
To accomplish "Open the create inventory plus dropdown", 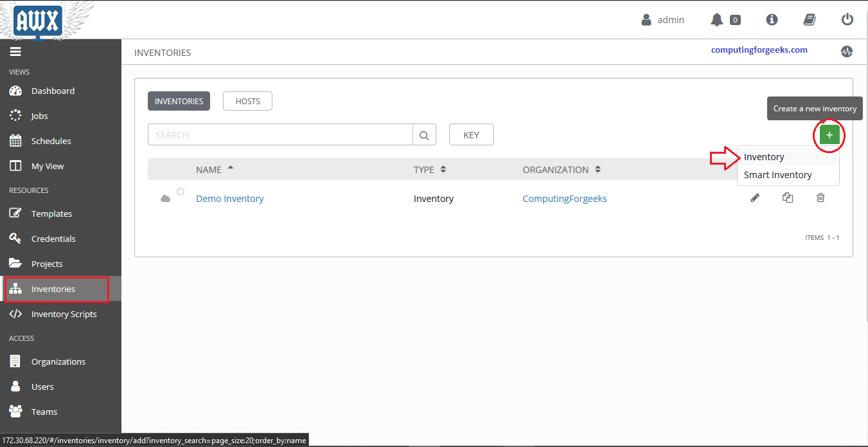I will [x=829, y=135].
